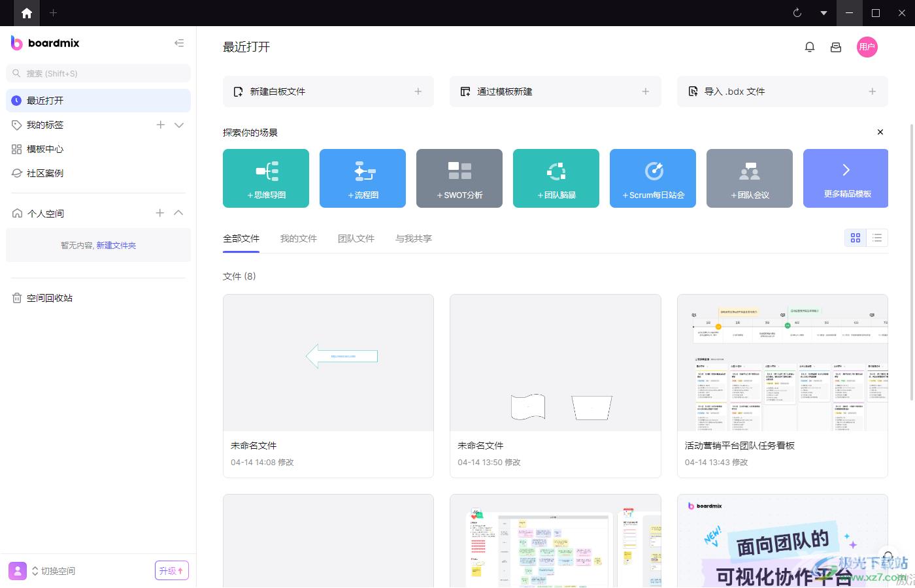Expand the 我的标签 chevron

tap(179, 125)
